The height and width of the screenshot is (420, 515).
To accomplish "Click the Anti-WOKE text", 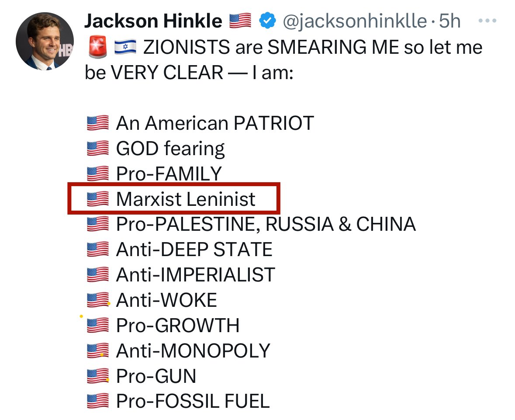I will [x=166, y=300].
